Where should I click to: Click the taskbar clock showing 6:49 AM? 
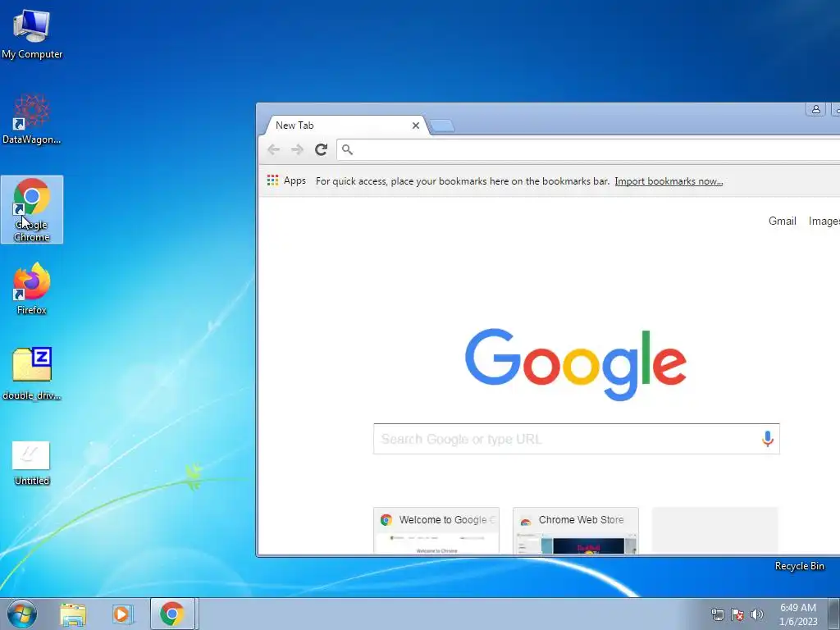pyautogui.click(x=798, y=614)
